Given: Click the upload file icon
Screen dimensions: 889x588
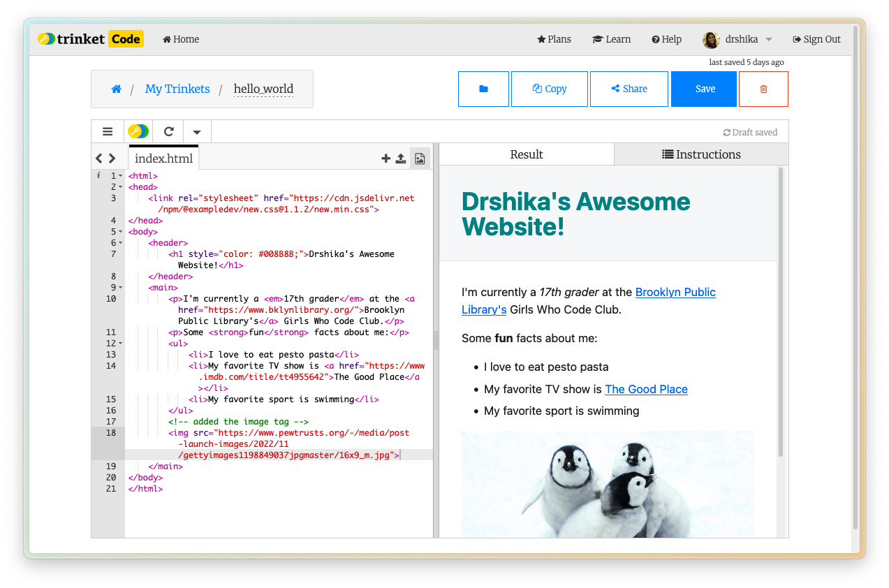Looking at the screenshot, I should (x=401, y=159).
